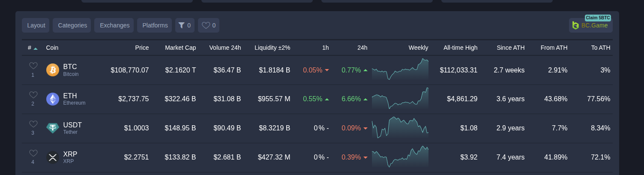Open the filter funnel button
644x175 pixels.
185,25
